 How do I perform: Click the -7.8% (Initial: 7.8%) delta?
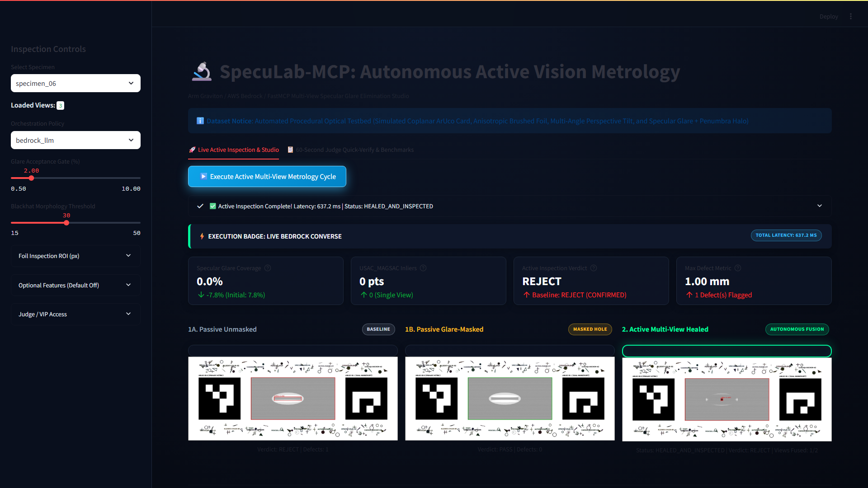(236, 295)
